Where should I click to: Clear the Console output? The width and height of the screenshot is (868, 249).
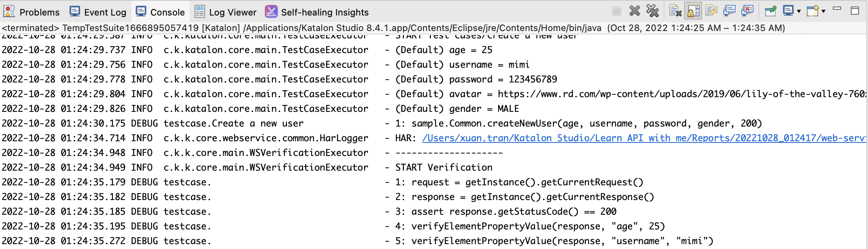point(674,11)
